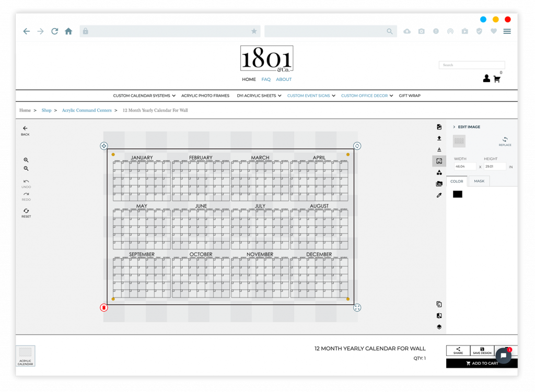This screenshot has width=535, height=392.
Task: Click the Replace image icon
Action: point(505,141)
